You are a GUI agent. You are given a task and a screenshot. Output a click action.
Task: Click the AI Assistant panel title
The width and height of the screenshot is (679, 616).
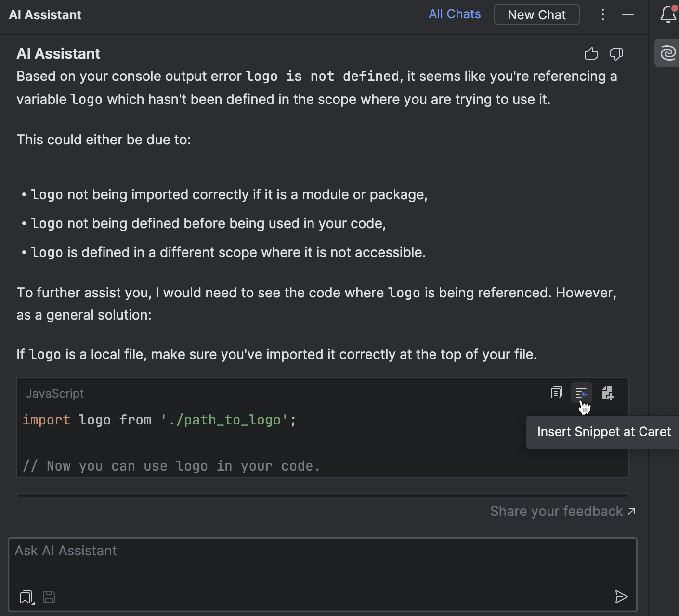[x=45, y=15]
